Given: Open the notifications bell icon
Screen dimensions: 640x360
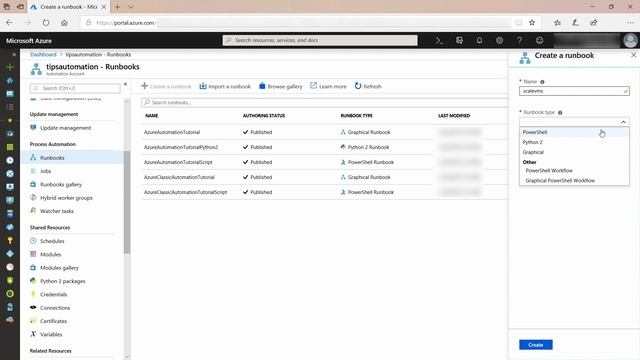Looking at the screenshot, I should point(479,40).
